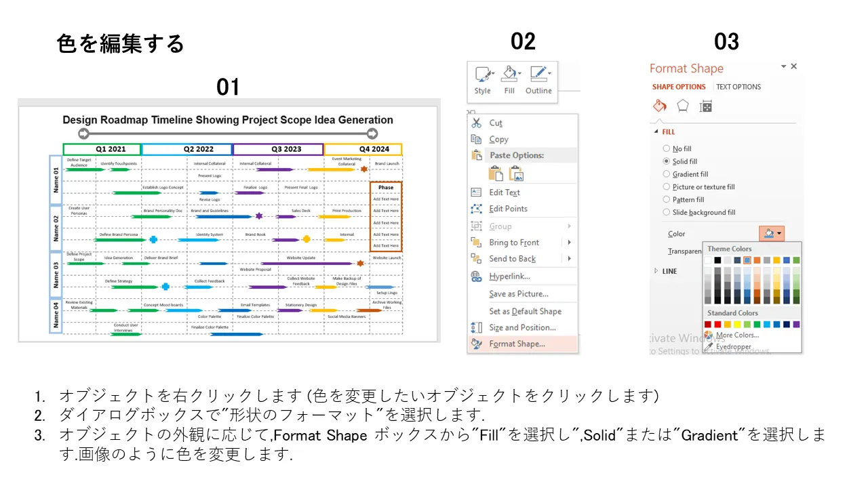Open the Effects pentagon icon tab
The width and height of the screenshot is (868, 488).
(683, 106)
